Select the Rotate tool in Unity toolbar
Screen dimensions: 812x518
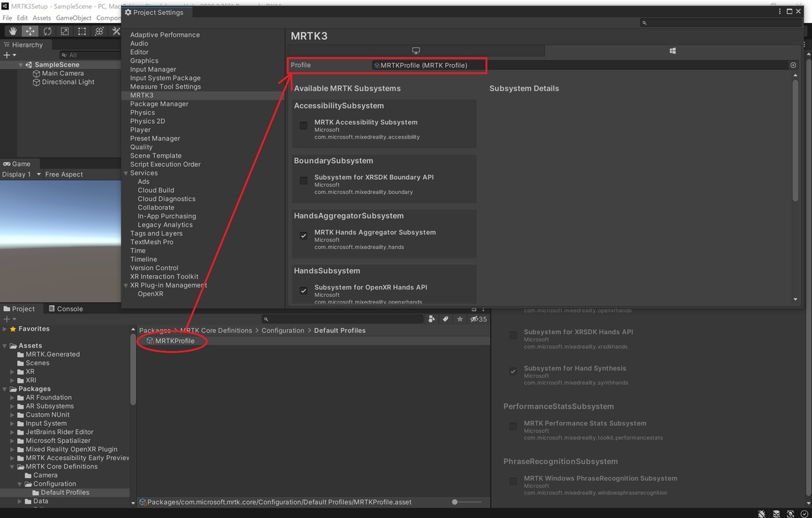47,31
